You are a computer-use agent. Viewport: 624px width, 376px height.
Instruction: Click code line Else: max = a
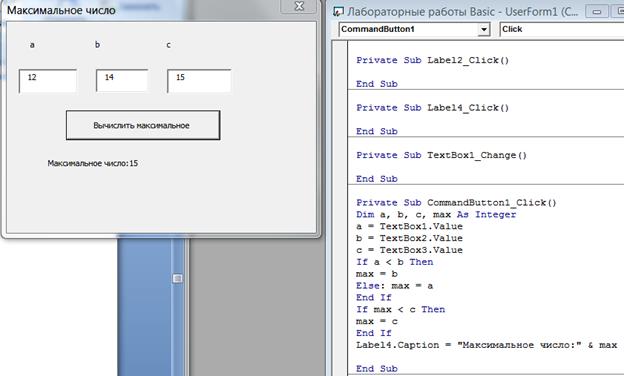(x=395, y=286)
